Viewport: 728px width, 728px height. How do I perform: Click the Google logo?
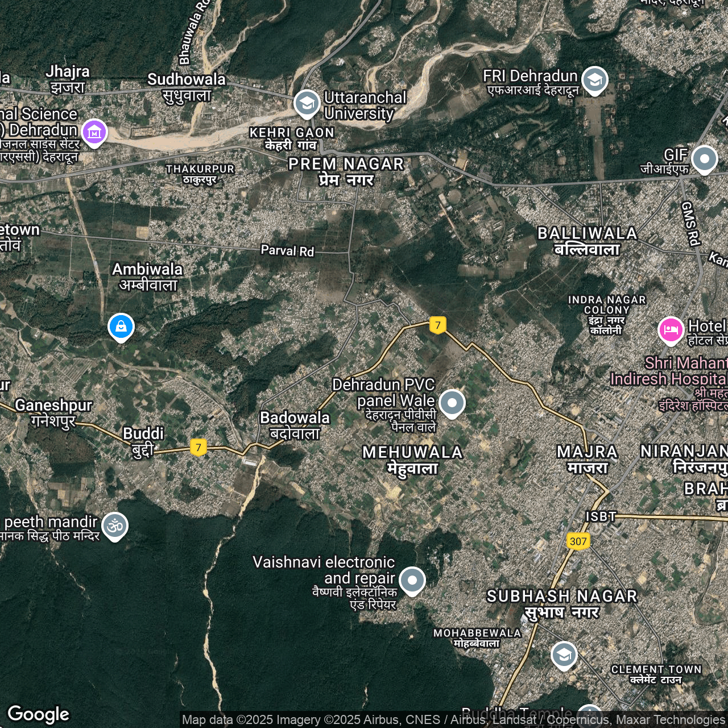[x=39, y=714]
